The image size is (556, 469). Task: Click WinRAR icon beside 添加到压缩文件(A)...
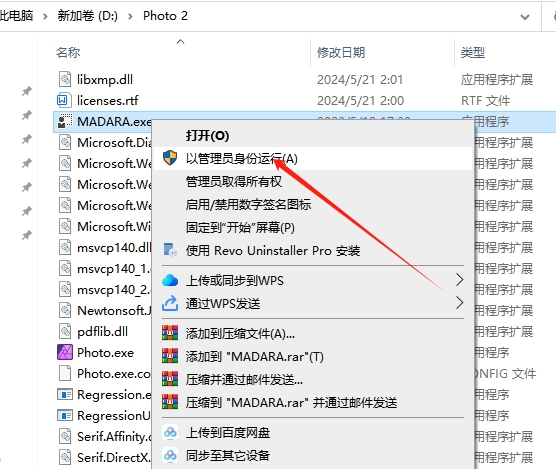click(170, 333)
